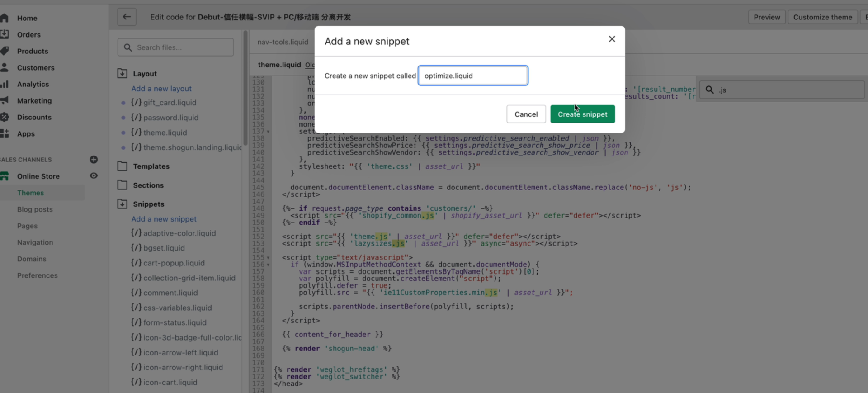Open css-variables.liquid snippet
Viewport: 868px width, 393px height.
click(177, 308)
